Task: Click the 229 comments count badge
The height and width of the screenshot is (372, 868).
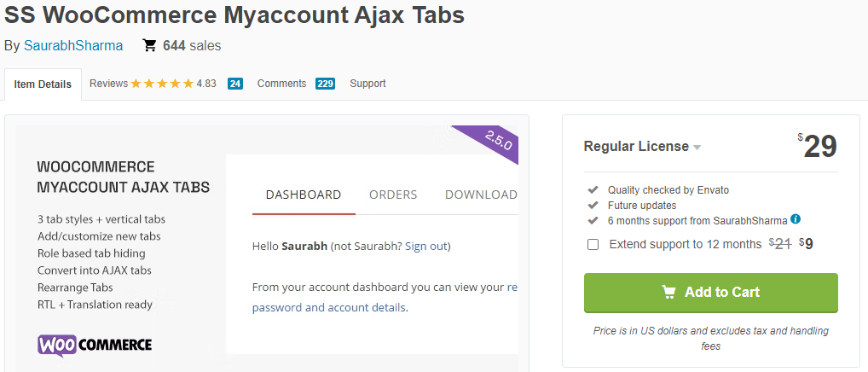Action: click(325, 84)
